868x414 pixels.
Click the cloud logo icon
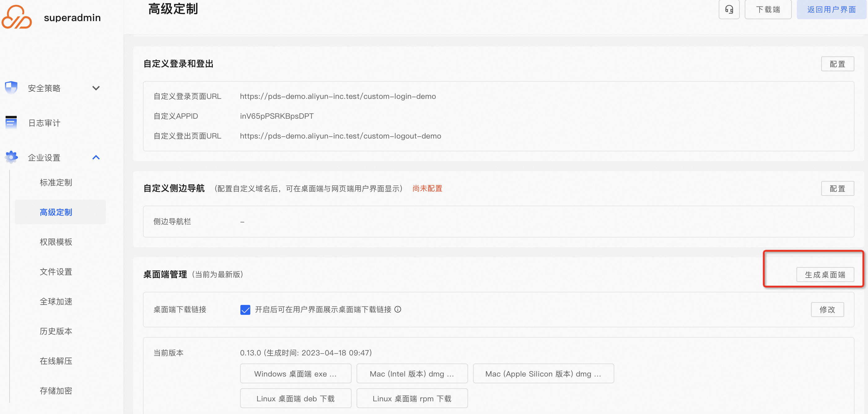[17, 17]
